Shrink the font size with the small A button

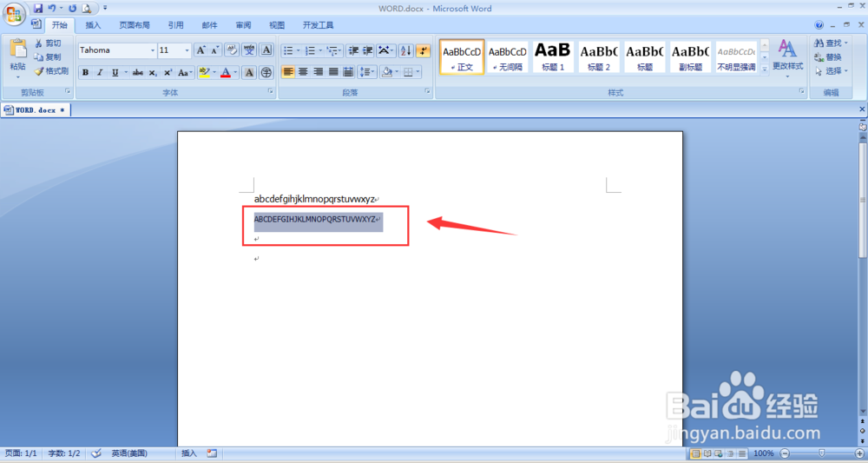pyautogui.click(x=214, y=50)
